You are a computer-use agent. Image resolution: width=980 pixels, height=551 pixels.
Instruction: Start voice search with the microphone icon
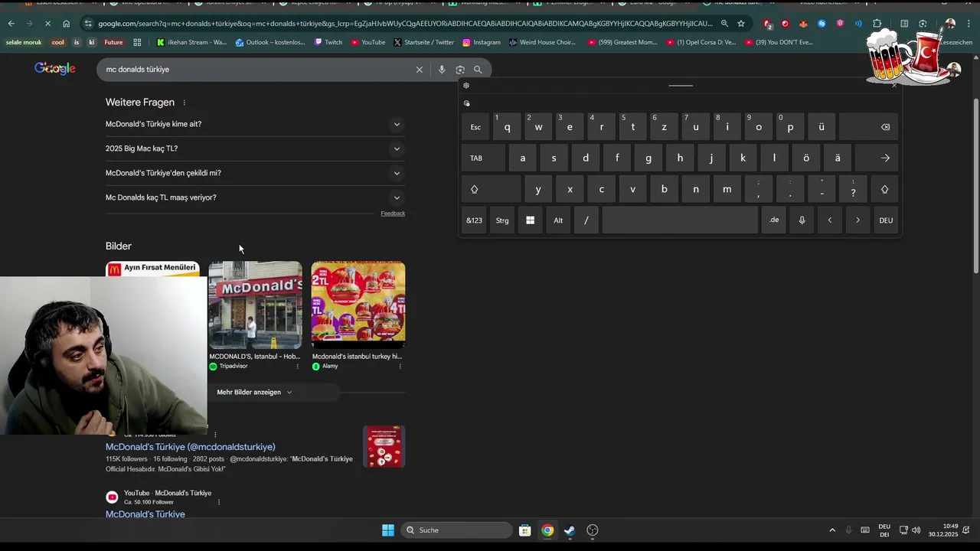click(442, 70)
